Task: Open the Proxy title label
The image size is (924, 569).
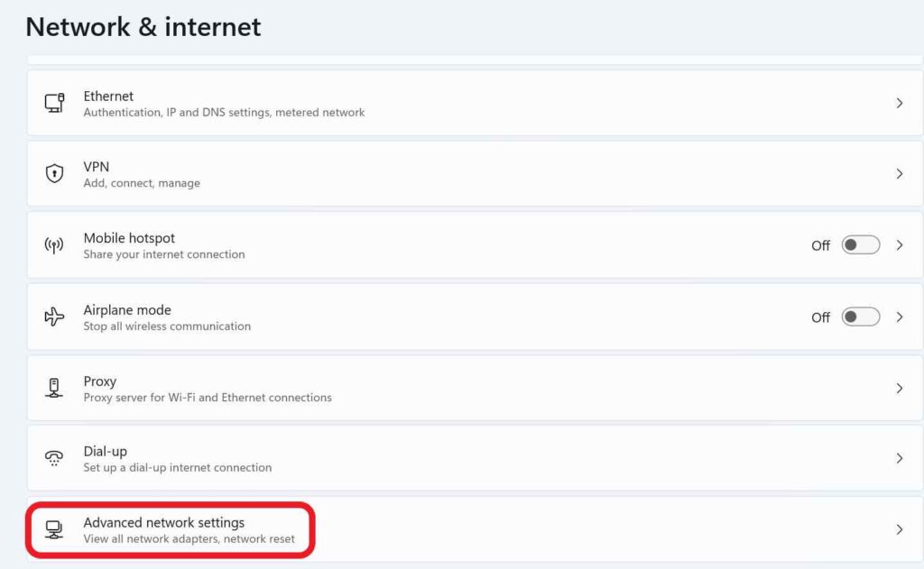Action: [99, 381]
